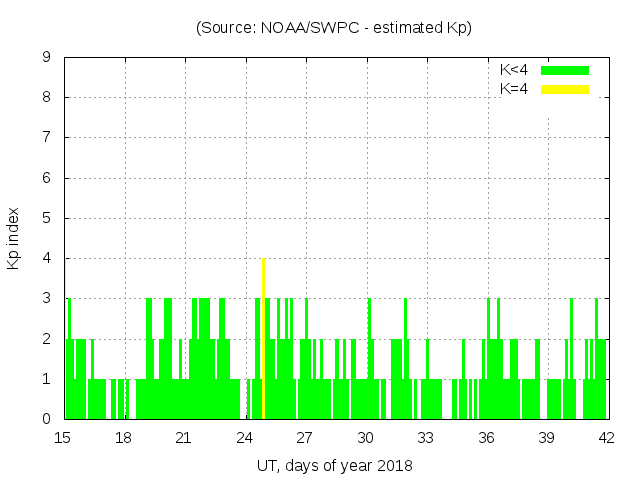
Task: Click the yellow K=4 legend swatch
Action: (x=565, y=89)
